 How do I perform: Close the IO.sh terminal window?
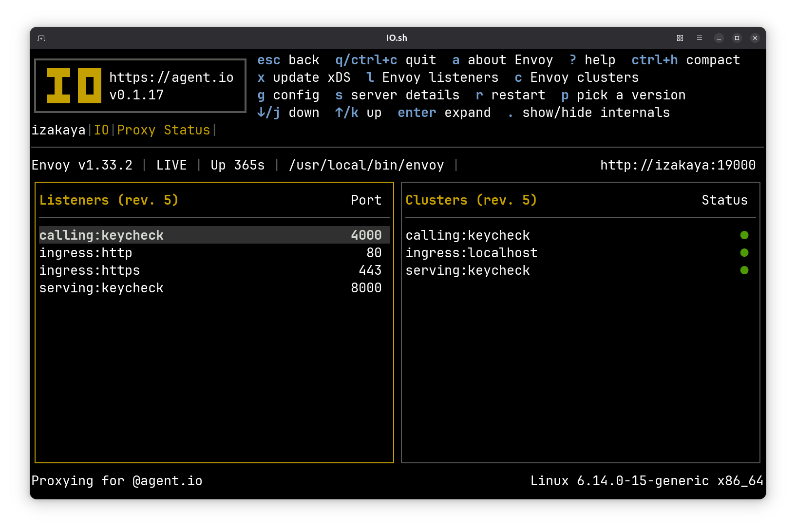pos(755,38)
